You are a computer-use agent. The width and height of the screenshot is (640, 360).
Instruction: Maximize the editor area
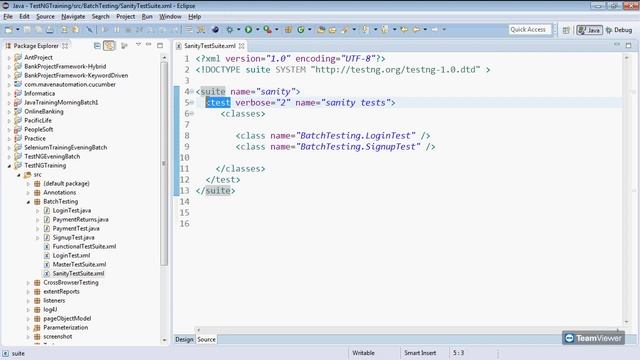(x=629, y=45)
